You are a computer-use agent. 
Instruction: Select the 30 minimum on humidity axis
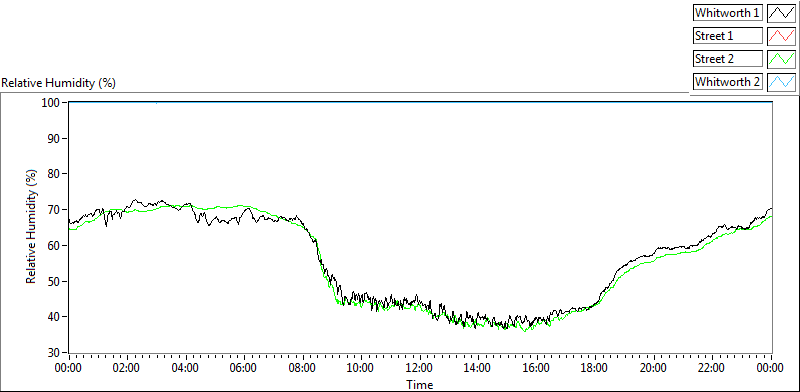coord(55,353)
